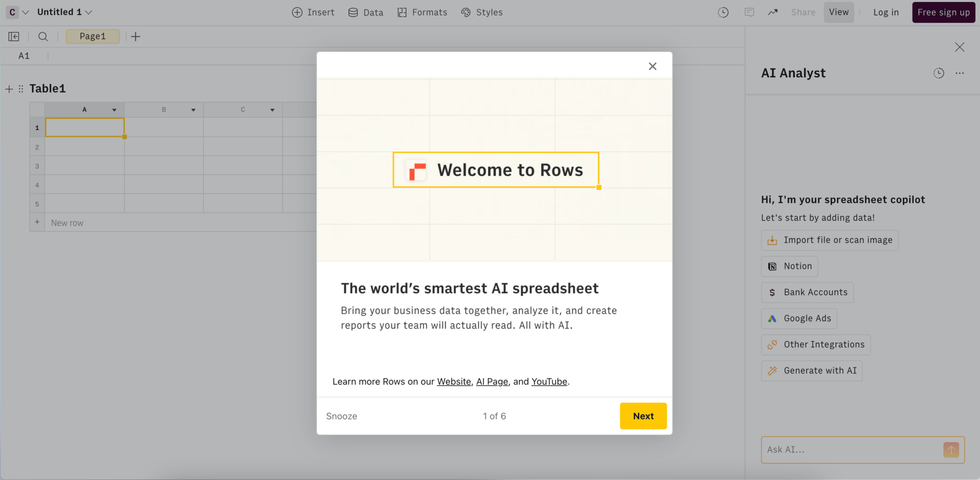Image resolution: width=980 pixels, height=480 pixels.
Task: Click the Snooze link
Action: click(341, 416)
